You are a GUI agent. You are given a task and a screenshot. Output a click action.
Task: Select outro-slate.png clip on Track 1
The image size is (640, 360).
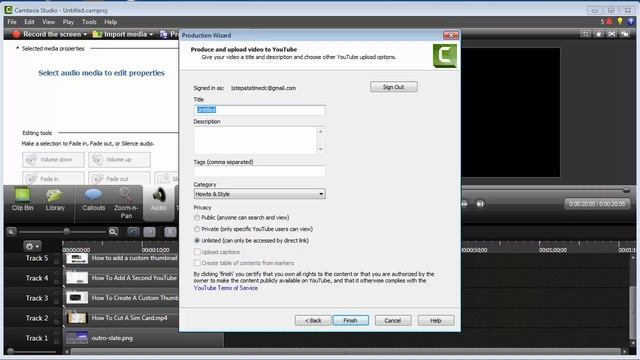pos(143,338)
